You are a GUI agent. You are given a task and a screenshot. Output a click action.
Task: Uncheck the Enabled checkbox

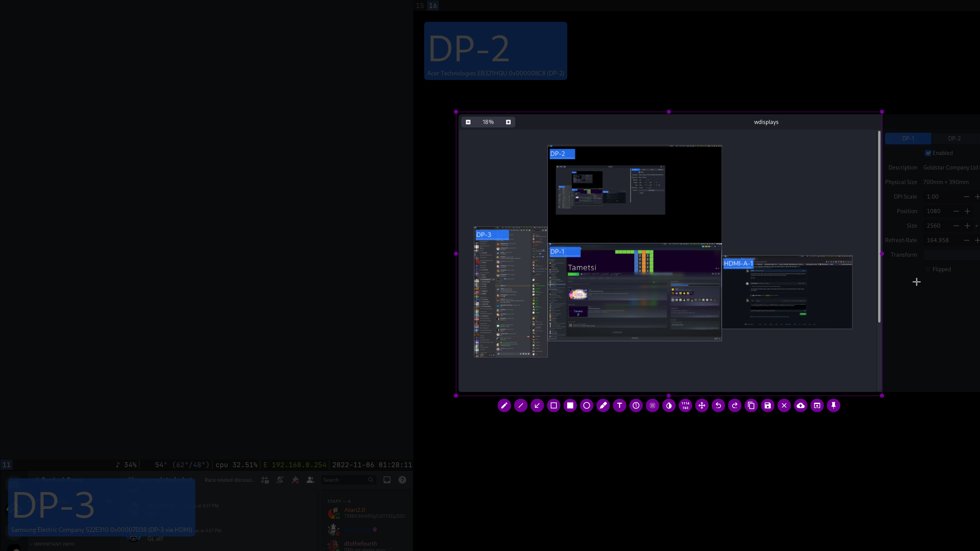[928, 153]
